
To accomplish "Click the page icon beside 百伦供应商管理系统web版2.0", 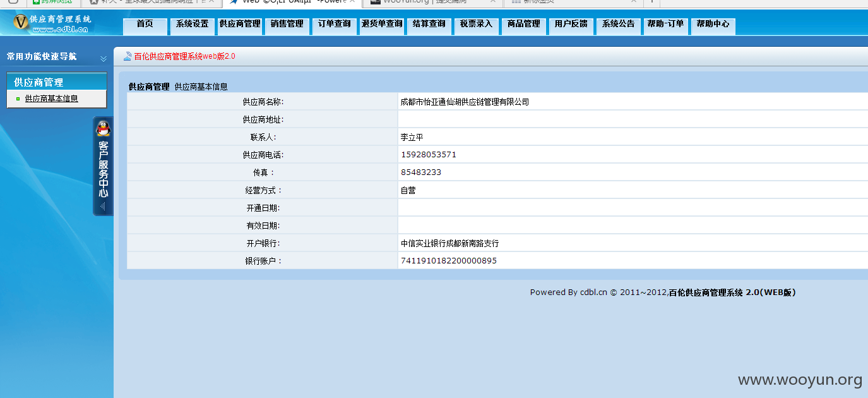I will (128, 56).
